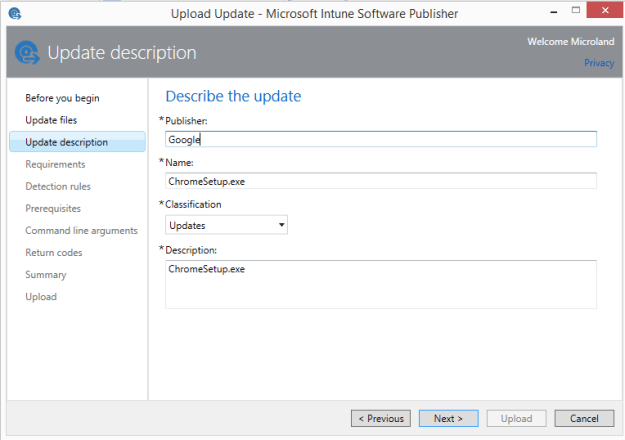
Task: Close the Upload Update window
Action: [605, 10]
